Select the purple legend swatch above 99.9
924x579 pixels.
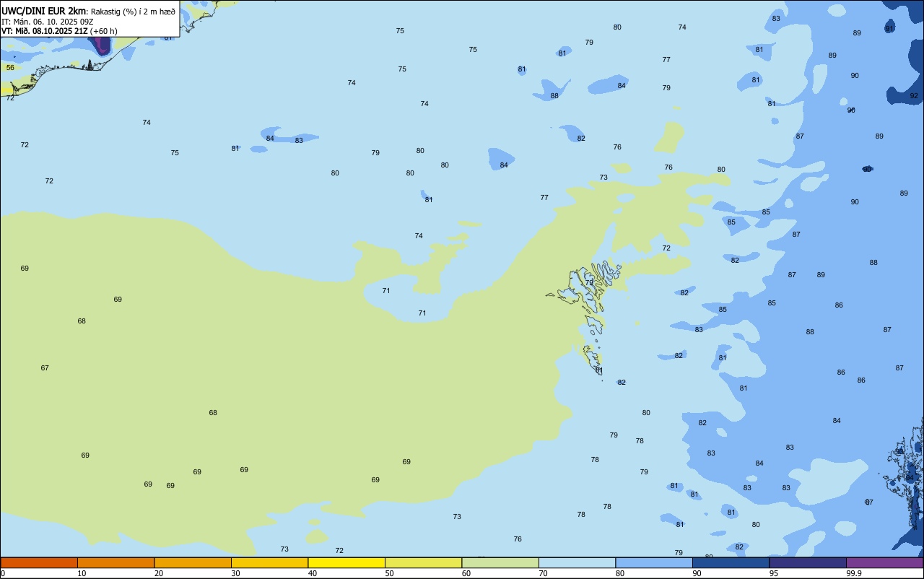click(884, 562)
